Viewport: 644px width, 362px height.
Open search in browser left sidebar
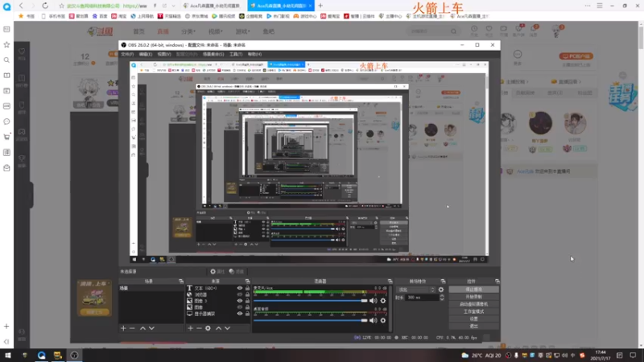[6, 60]
